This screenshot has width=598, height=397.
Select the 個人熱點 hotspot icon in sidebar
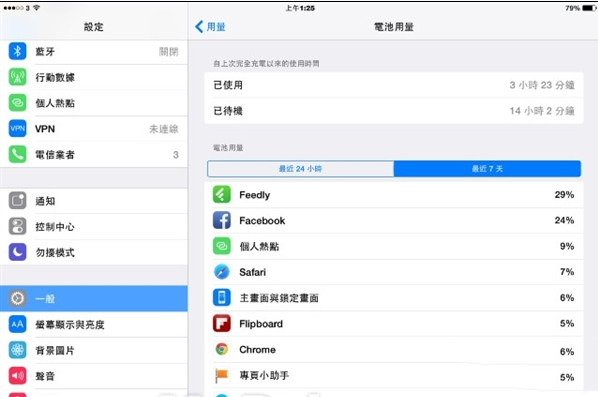(x=18, y=103)
